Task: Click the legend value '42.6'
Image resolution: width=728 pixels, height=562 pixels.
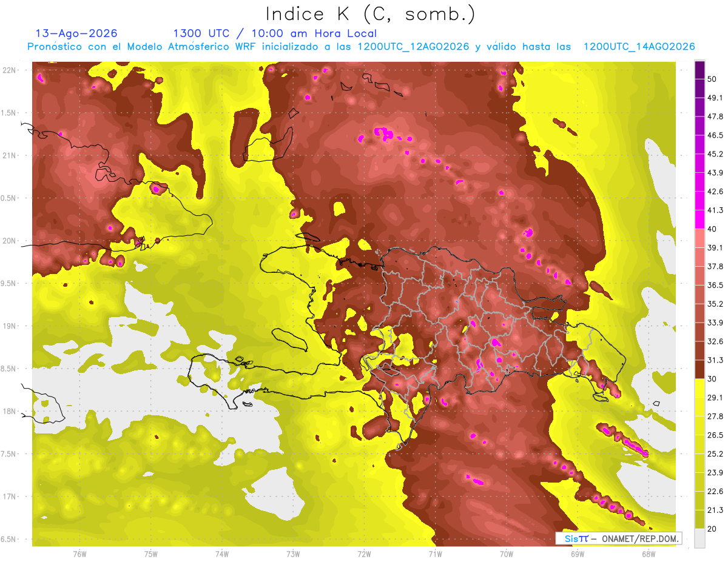Action: tap(715, 192)
